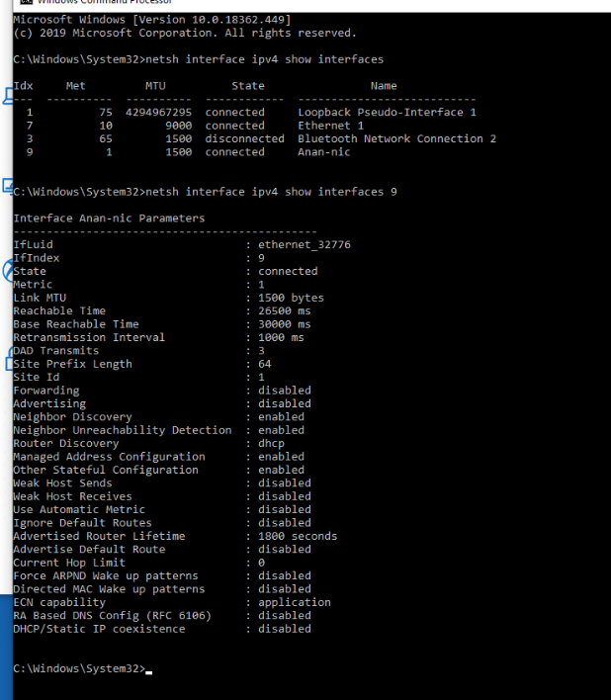Screen dimensions: 611x700
Task: Click the blue desktop strip at bottom left
Action: (x=6, y=647)
